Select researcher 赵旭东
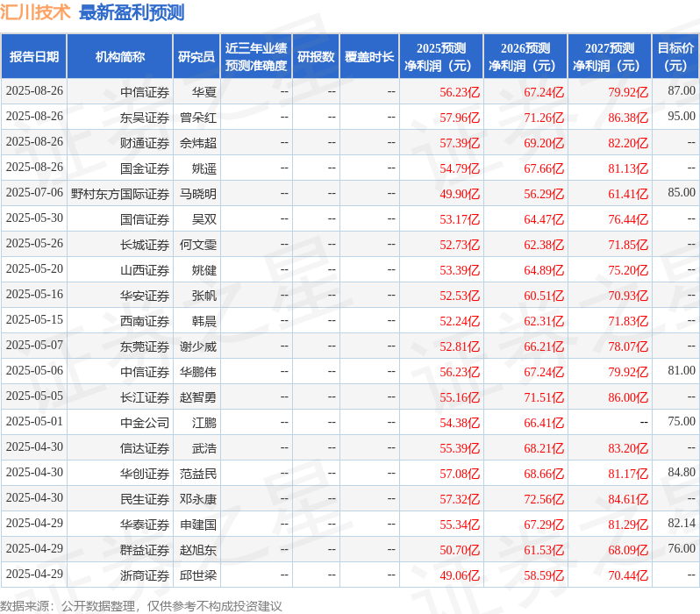 198,551
